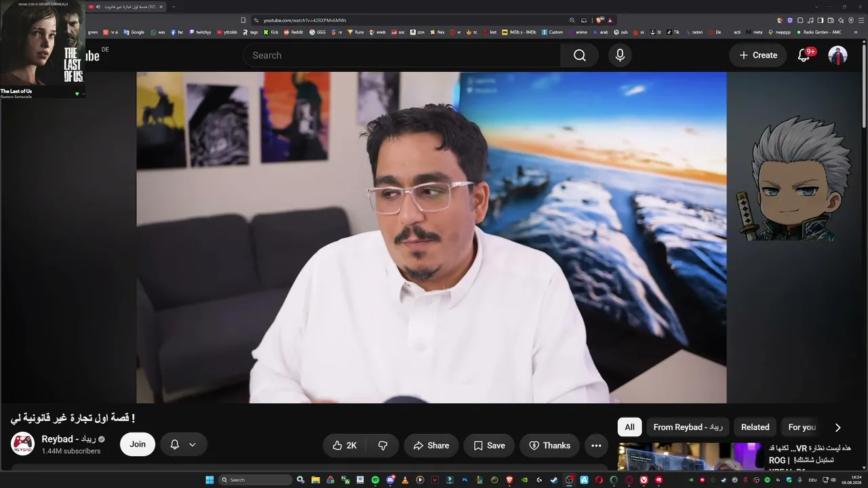868x488 pixels.
Task: Click the Arabic video title text
Action: coord(73,418)
